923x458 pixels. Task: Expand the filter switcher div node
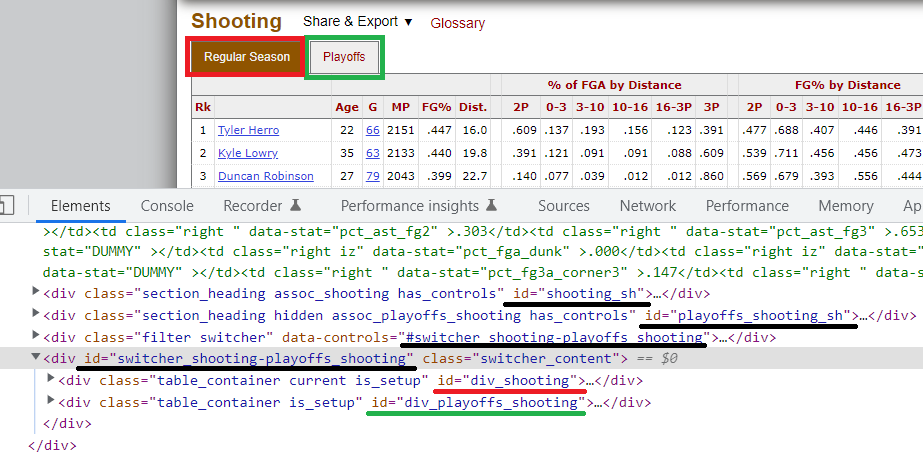[x=36, y=337]
